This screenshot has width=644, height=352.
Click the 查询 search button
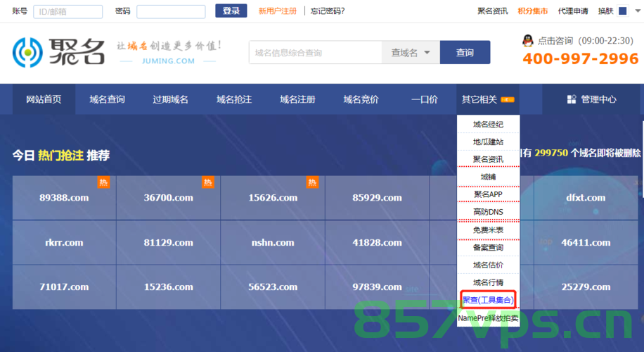pyautogui.click(x=465, y=52)
